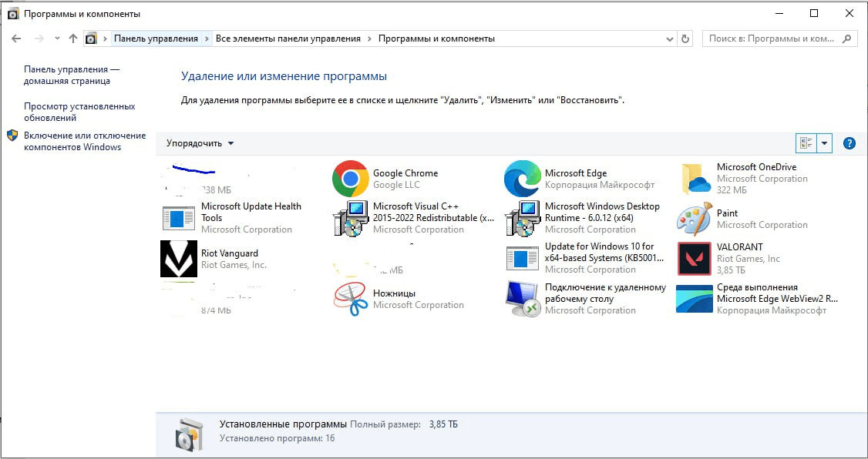
Task: Select the Google Chrome icon
Action: pos(351,179)
